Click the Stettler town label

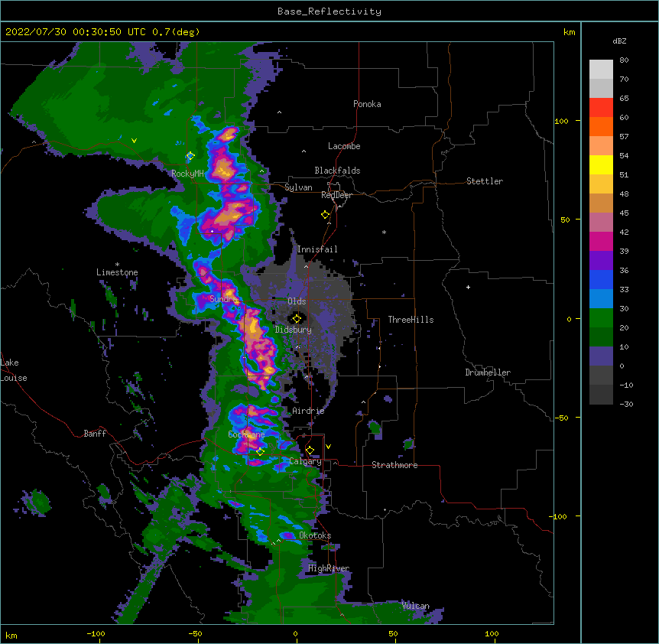point(484,181)
